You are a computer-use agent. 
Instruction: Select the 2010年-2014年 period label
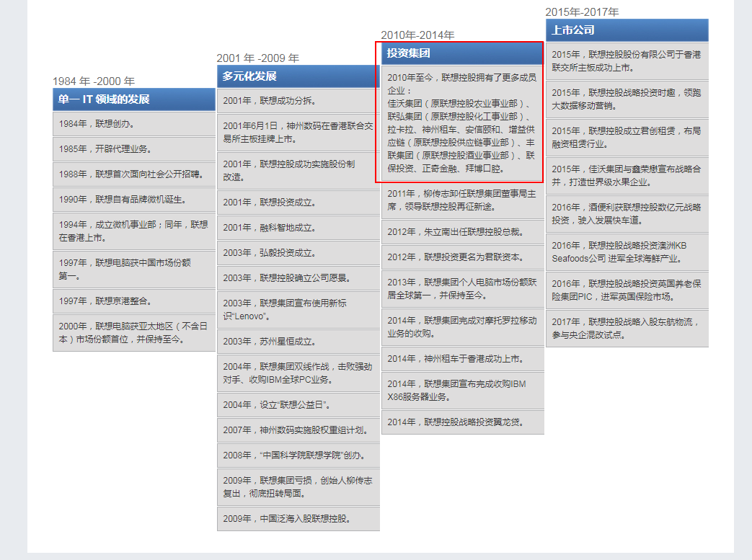[x=417, y=35]
